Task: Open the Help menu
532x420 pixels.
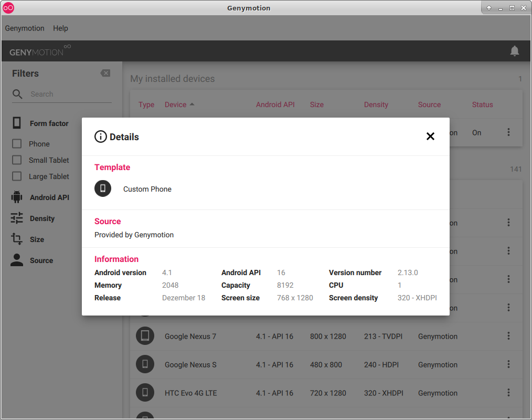Action: (x=60, y=28)
